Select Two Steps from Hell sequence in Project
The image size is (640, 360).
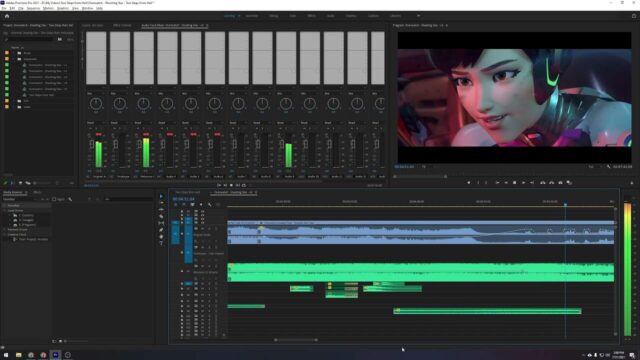point(41,95)
